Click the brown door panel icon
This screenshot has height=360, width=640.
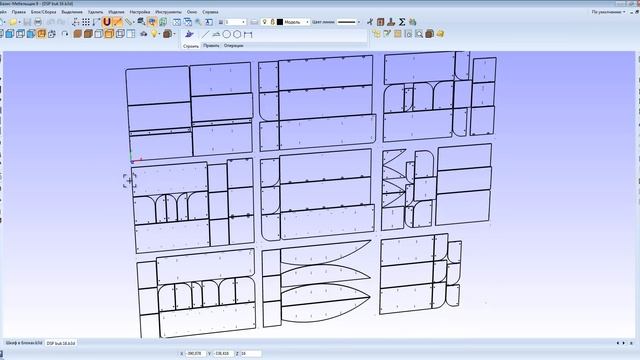380,22
